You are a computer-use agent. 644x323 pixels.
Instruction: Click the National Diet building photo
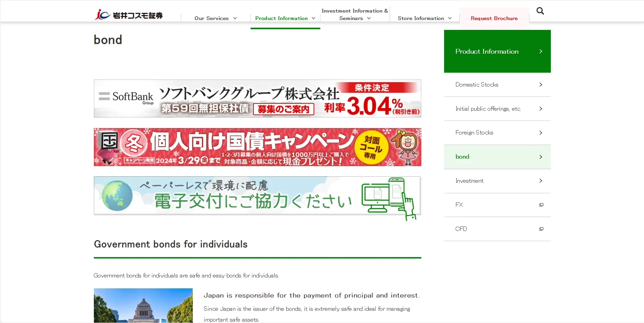(x=143, y=305)
